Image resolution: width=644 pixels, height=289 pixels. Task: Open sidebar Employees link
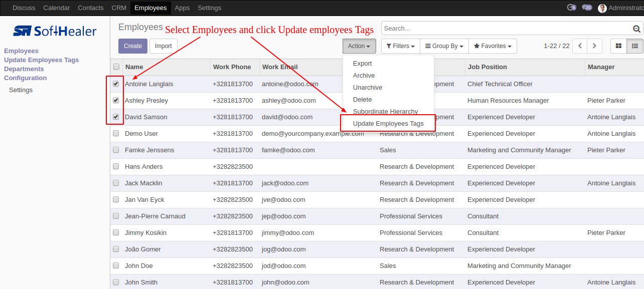point(21,51)
